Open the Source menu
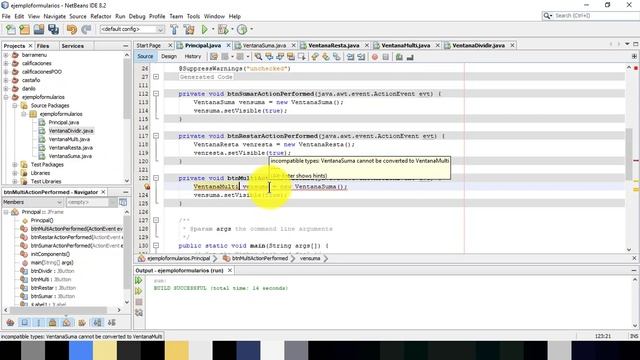Screen dimensions: 640x360 (x=78, y=16)
